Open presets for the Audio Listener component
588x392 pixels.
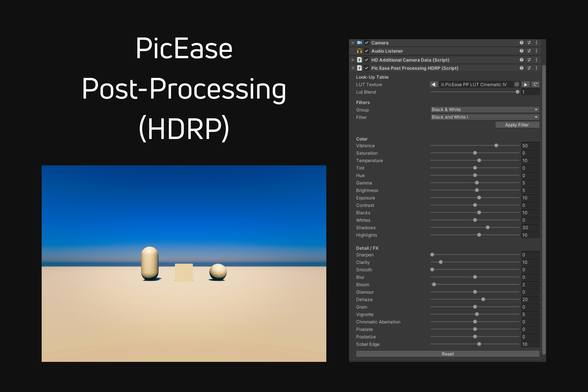coord(529,51)
